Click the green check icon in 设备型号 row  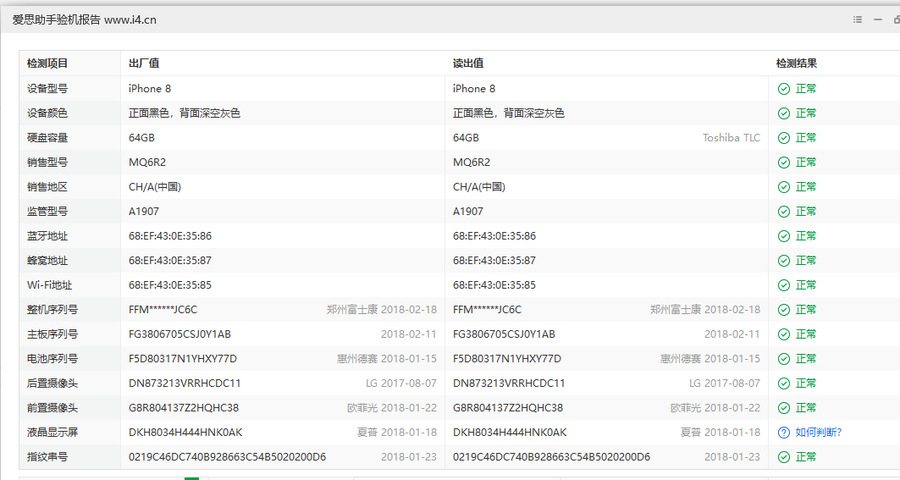[x=783, y=89]
